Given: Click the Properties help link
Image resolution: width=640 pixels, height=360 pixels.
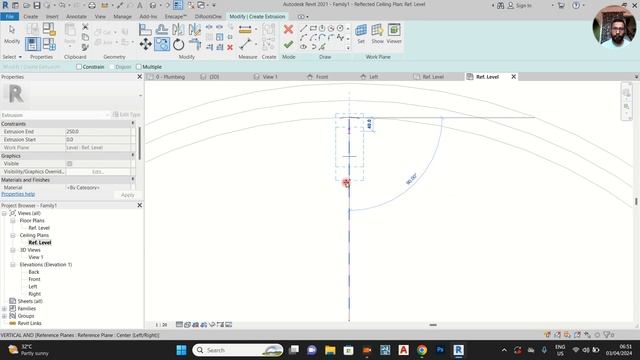Looking at the screenshot, I should [18, 194].
